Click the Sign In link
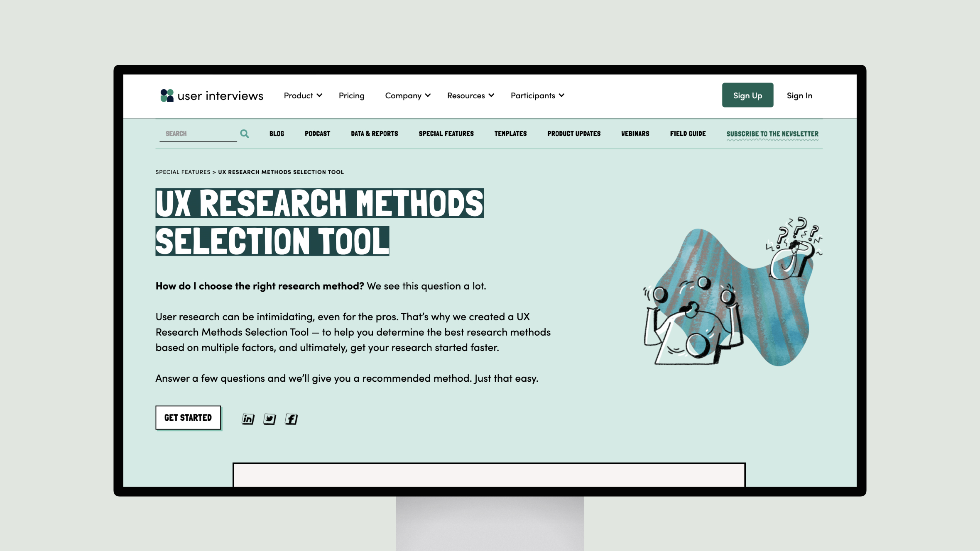980x551 pixels. (800, 95)
